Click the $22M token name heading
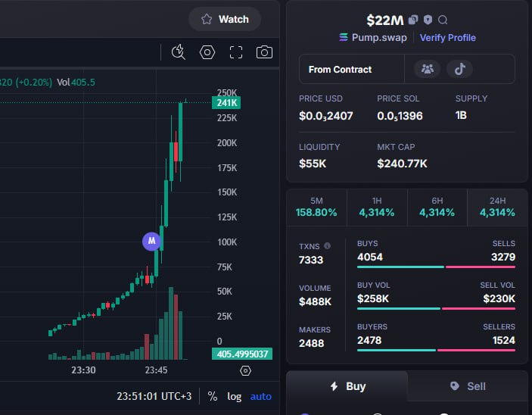The image size is (532, 415). coord(385,20)
